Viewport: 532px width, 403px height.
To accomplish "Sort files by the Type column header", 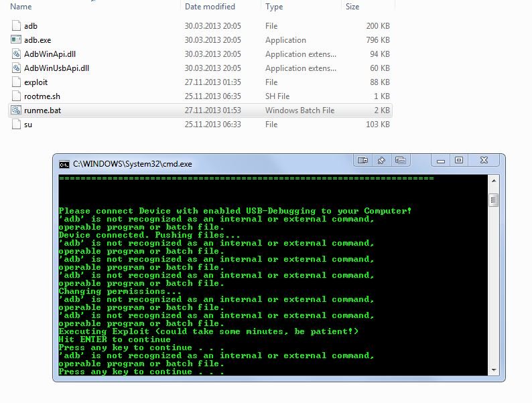I will coord(274,7).
